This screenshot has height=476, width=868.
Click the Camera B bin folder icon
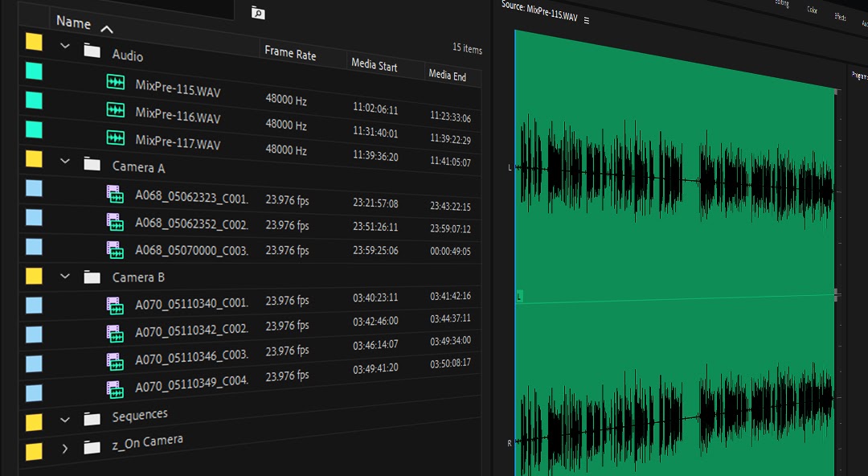92,277
